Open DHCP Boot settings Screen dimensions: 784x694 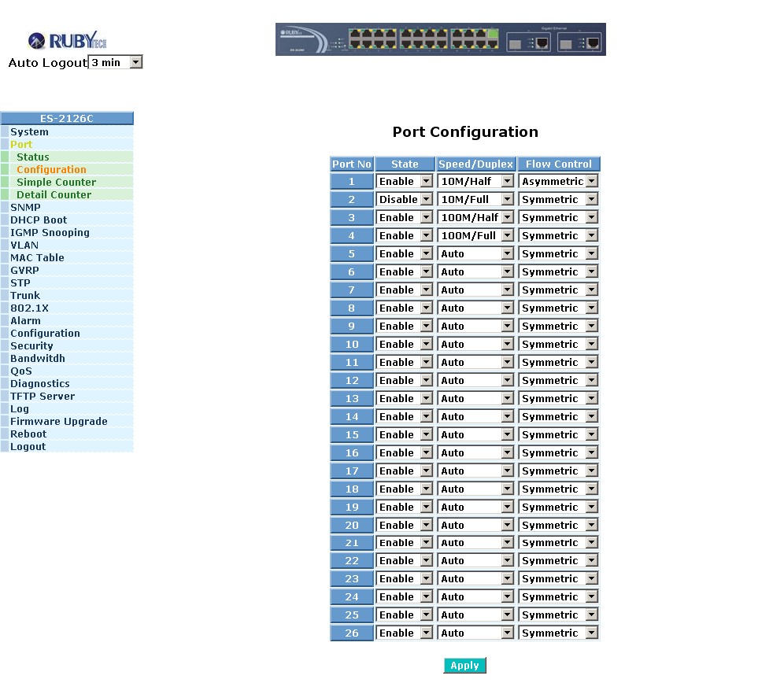pos(39,220)
